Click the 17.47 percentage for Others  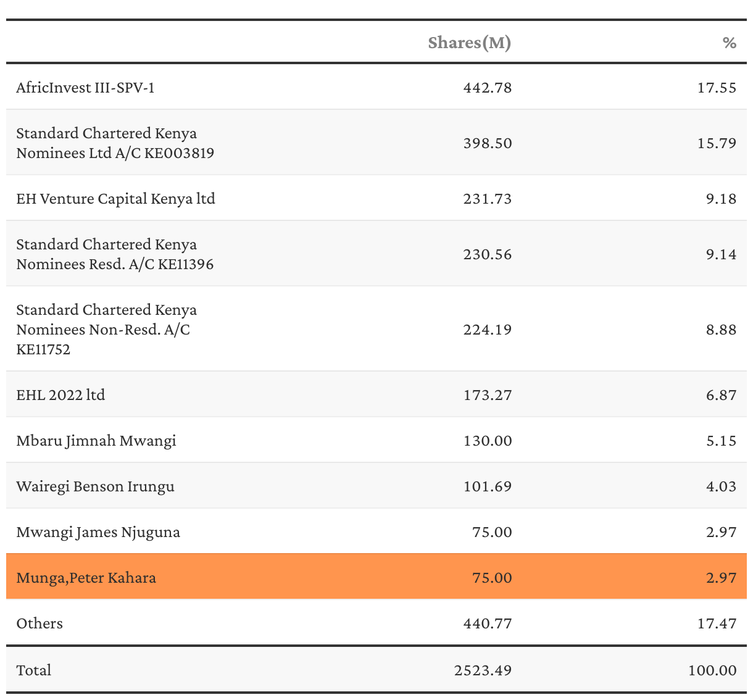(717, 623)
